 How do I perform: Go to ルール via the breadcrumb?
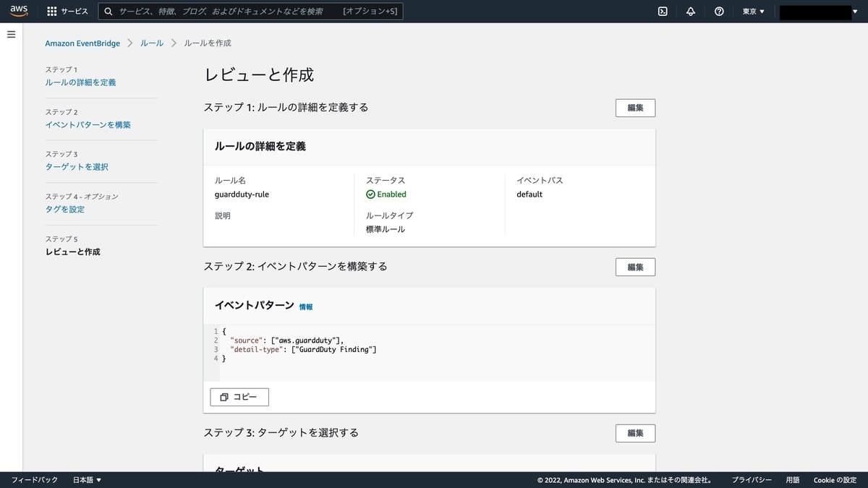152,43
